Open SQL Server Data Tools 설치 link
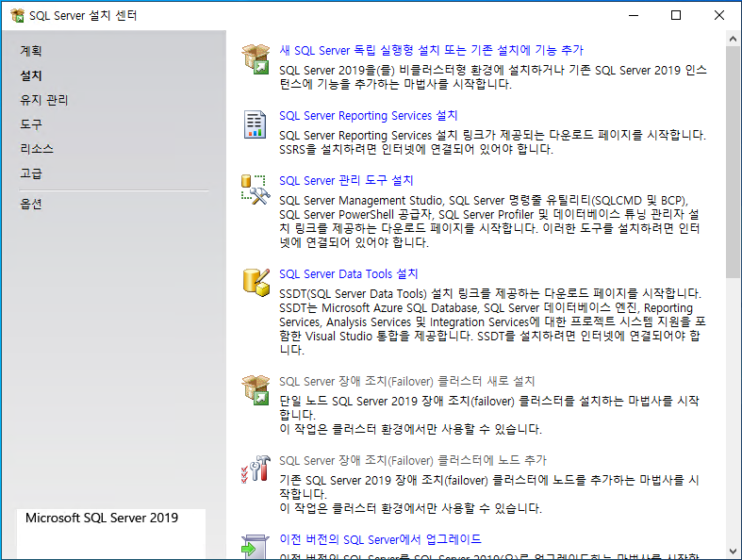This screenshot has height=560, width=742. 348,273
